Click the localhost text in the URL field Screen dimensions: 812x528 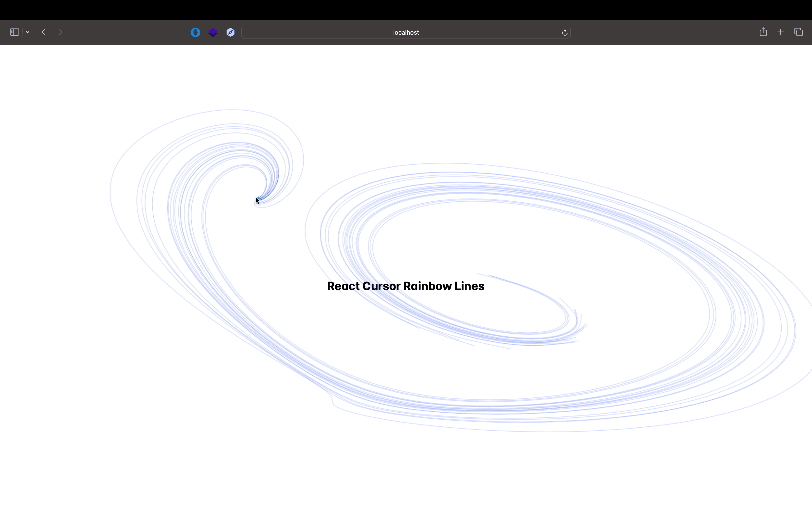click(x=406, y=32)
